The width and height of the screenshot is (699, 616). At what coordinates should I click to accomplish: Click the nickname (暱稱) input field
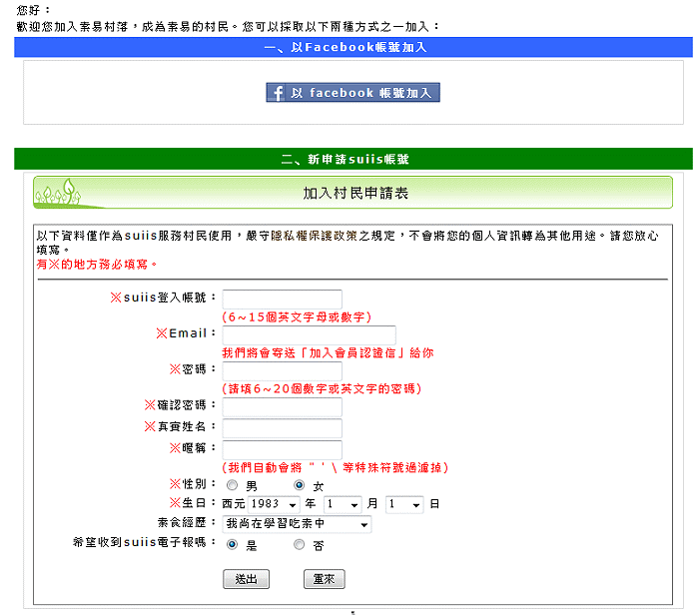tap(282, 449)
